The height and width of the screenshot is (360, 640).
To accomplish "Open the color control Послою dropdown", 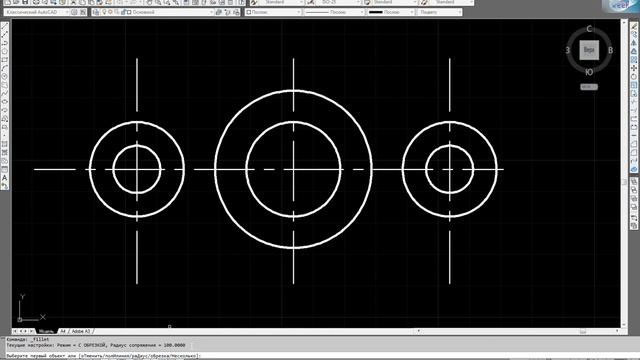I will pos(273,12).
